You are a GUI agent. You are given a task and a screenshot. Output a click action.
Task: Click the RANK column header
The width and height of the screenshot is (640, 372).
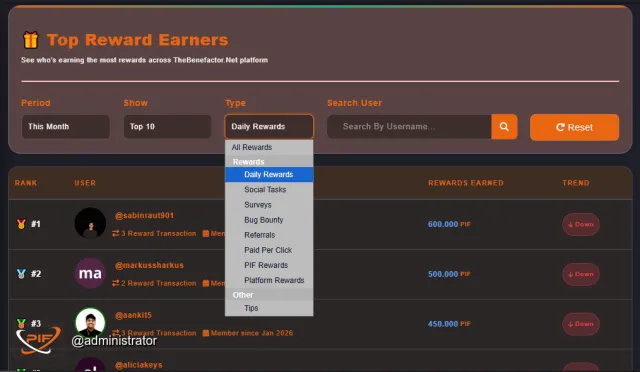[x=26, y=183]
